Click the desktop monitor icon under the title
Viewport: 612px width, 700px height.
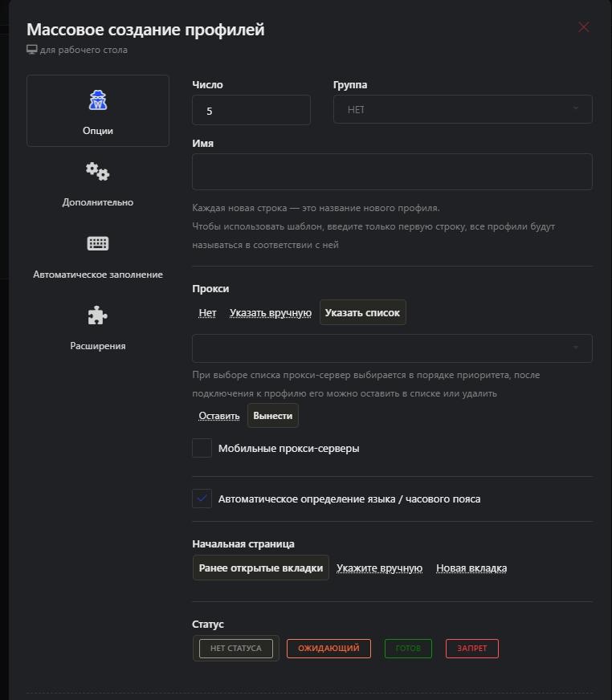coord(31,50)
